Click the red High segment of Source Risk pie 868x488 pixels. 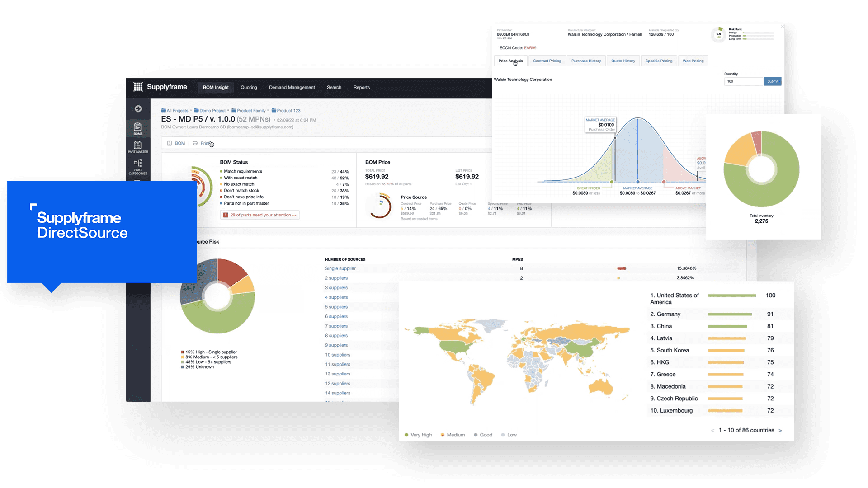229,272
